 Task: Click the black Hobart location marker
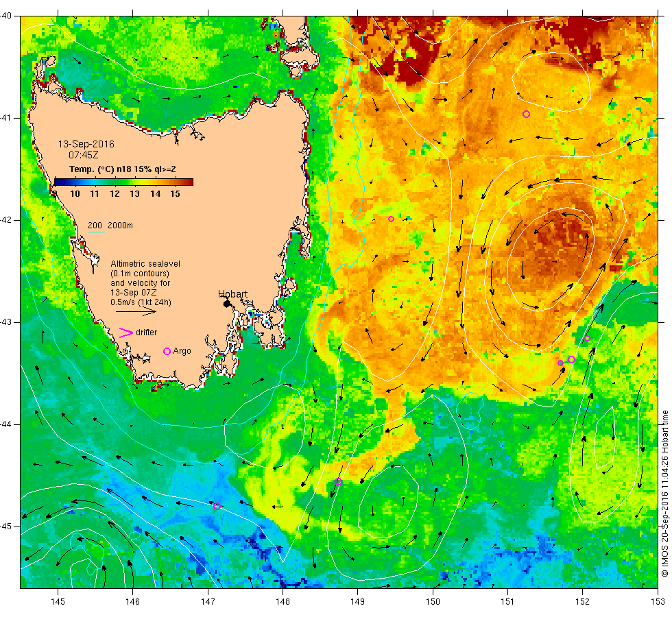click(227, 304)
